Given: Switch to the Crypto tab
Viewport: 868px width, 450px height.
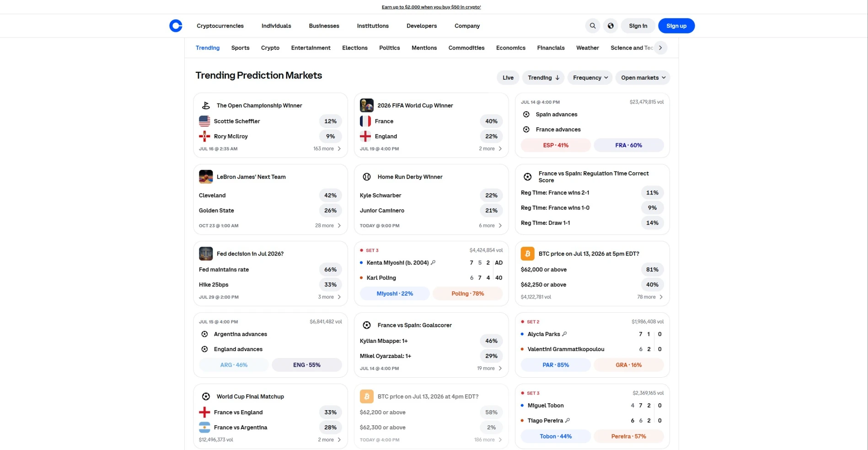Looking at the screenshot, I should (x=270, y=48).
